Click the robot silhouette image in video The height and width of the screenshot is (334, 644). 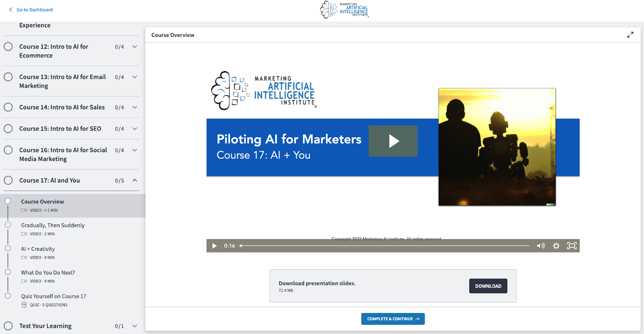point(497,147)
